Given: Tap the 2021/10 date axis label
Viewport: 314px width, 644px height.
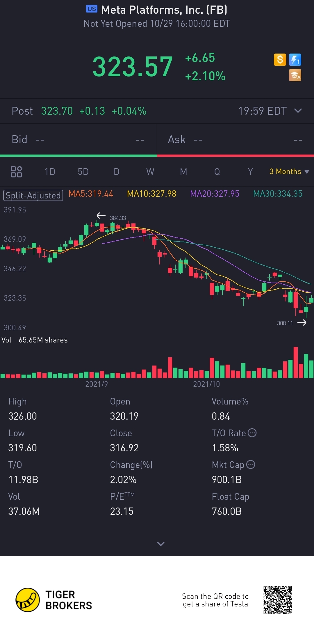Looking at the screenshot, I should coord(206,384).
